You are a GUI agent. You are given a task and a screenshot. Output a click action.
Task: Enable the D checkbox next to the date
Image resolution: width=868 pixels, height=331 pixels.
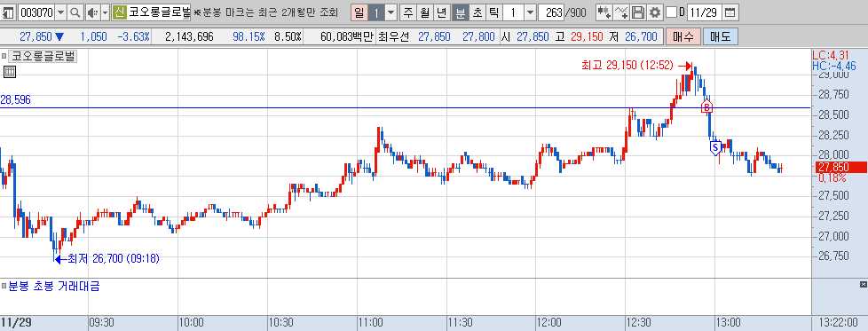(x=671, y=12)
